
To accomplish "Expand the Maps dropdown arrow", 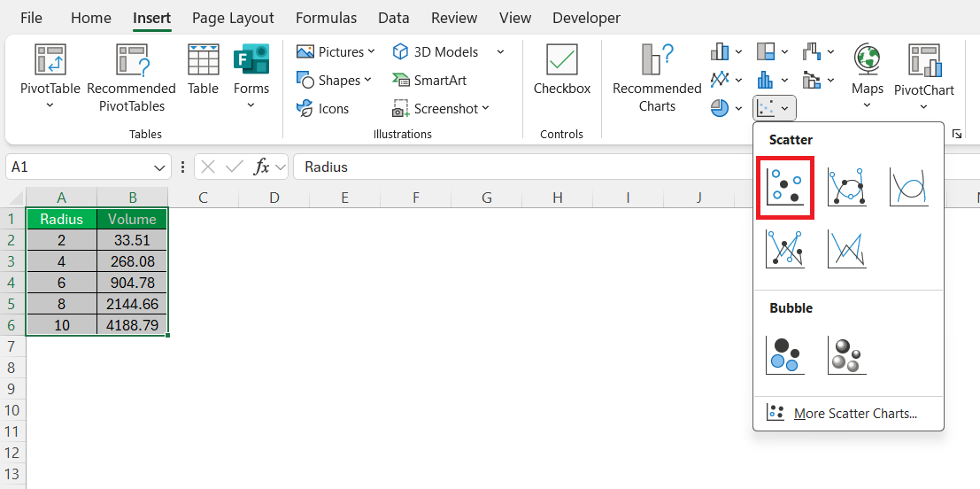I will tap(868, 105).
